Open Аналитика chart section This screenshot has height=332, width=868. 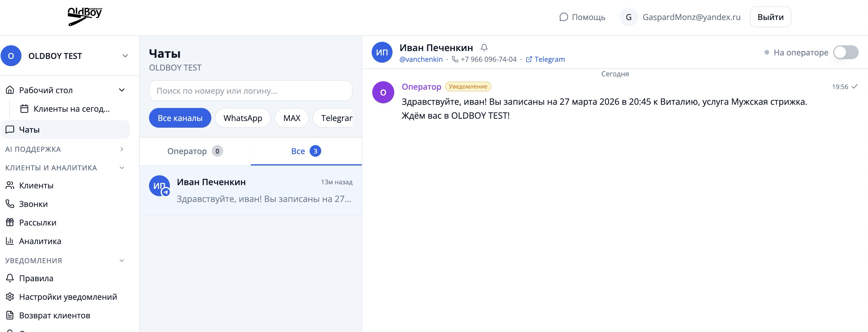pyautogui.click(x=40, y=241)
